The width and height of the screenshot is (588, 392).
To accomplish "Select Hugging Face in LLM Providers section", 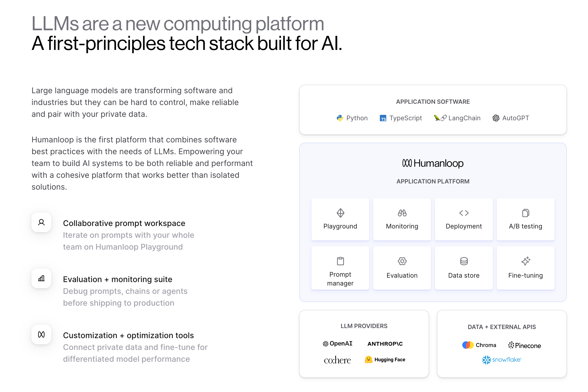I will point(384,359).
